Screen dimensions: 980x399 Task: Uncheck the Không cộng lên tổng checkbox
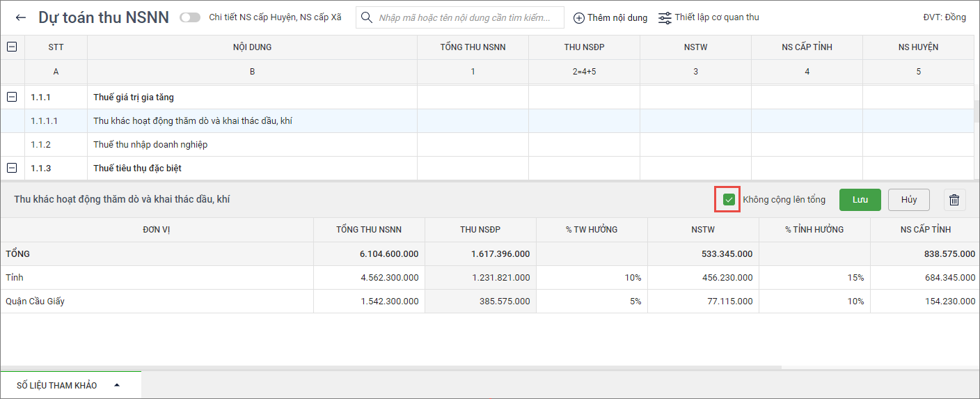pos(729,200)
